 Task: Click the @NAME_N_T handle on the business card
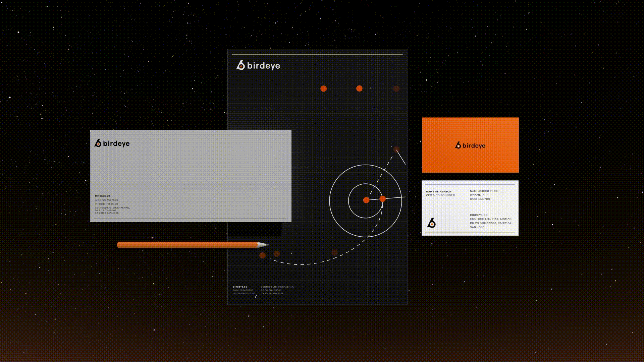479,195
